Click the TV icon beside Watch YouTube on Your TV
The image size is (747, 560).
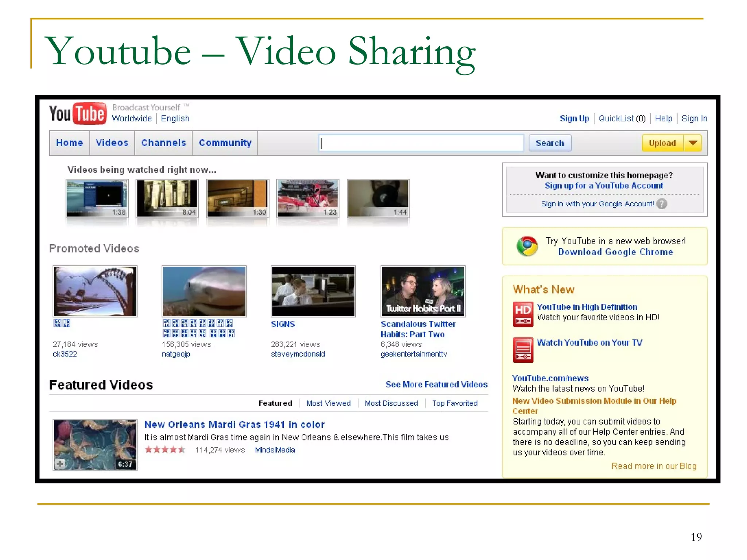click(x=523, y=350)
